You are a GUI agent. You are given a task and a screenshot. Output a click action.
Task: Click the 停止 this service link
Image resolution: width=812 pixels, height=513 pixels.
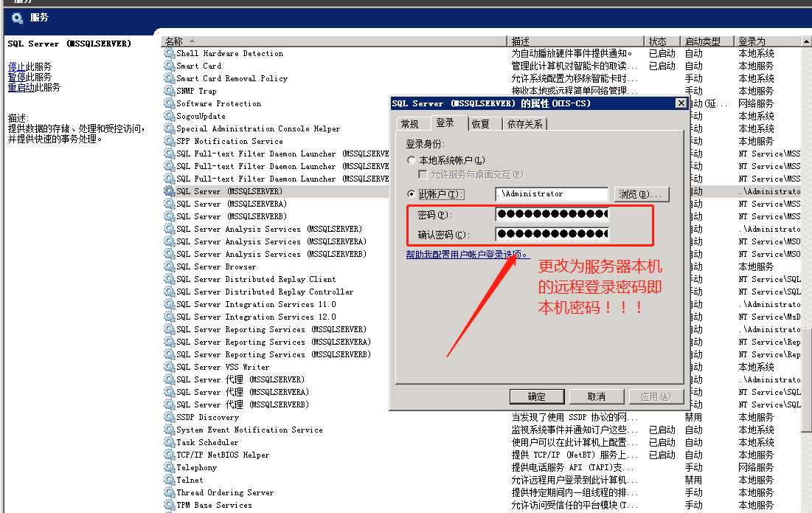16,67
